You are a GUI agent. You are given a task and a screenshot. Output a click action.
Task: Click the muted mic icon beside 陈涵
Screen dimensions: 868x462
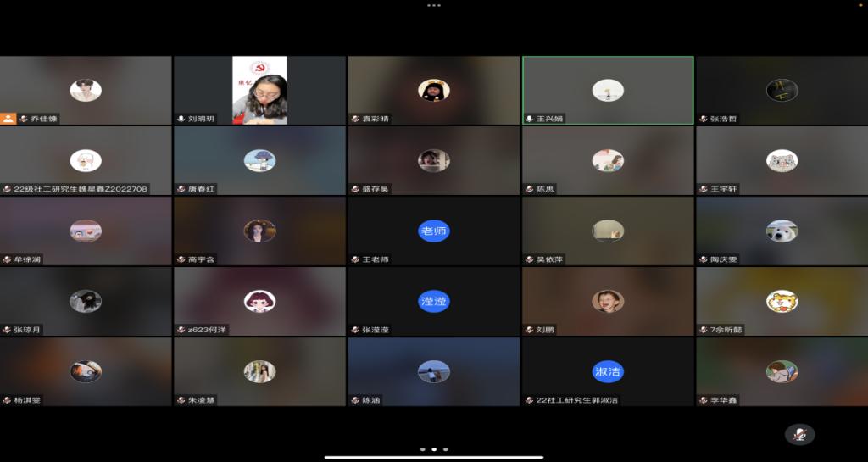click(355, 399)
